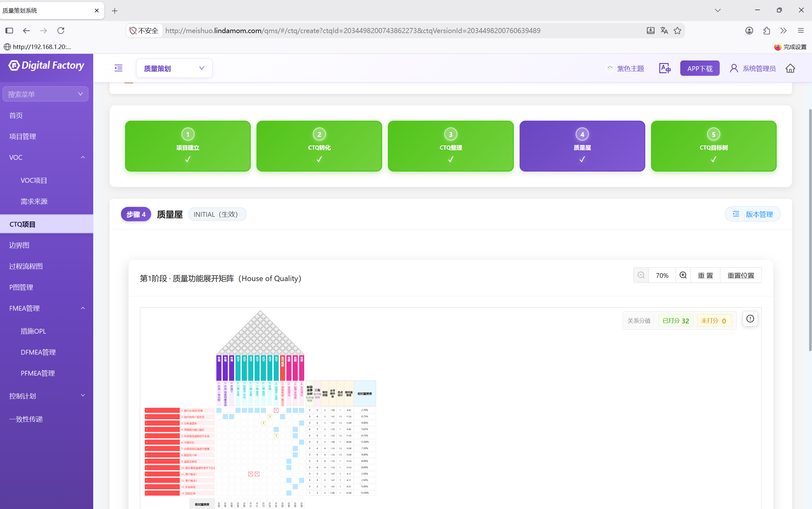Open the home icon in top right

(x=790, y=68)
